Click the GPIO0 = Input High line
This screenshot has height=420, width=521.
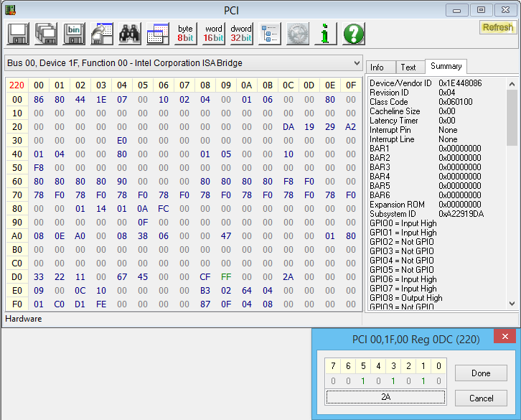coord(403,223)
